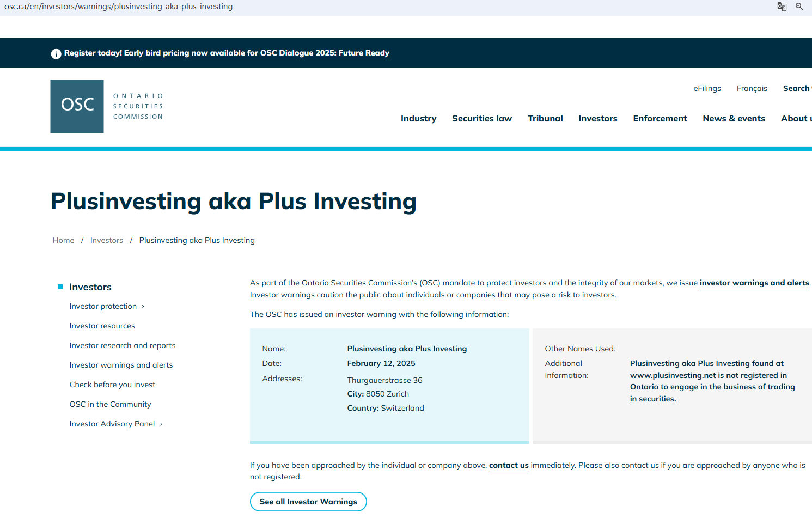The width and height of the screenshot is (812, 524).
Task: Go to Investors breadcrumb
Action: [x=107, y=240]
